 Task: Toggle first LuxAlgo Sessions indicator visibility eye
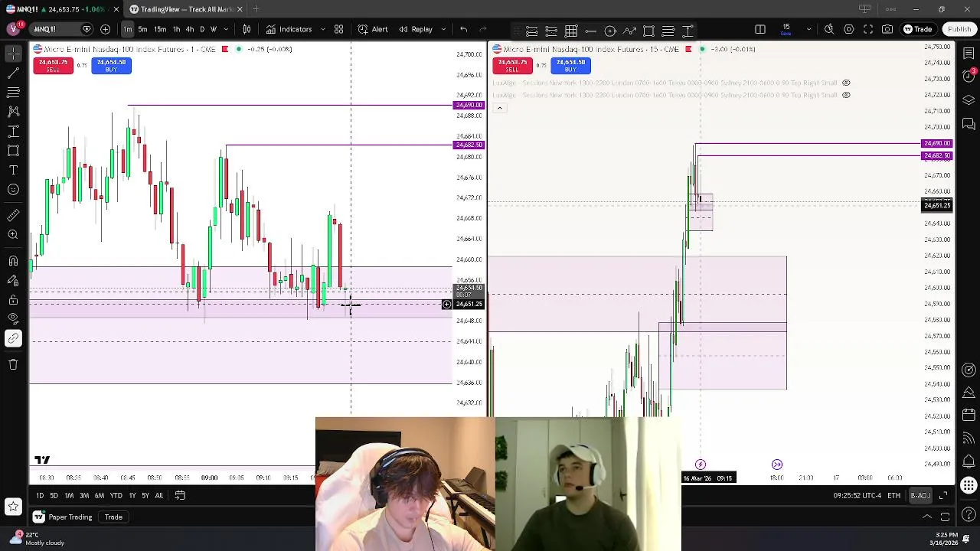point(846,83)
